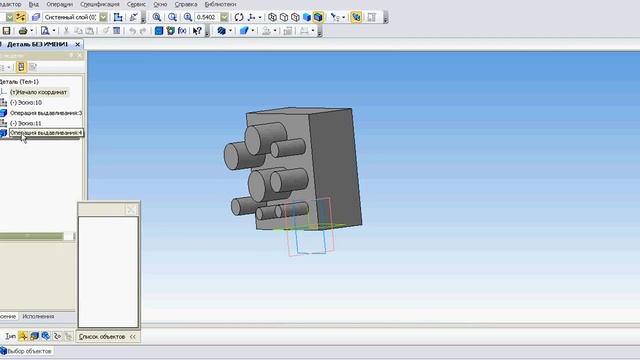Switch to the Деталь БЕЗ ИМЕНИ1 document tab
This screenshot has width=640, height=360.
coord(38,44)
